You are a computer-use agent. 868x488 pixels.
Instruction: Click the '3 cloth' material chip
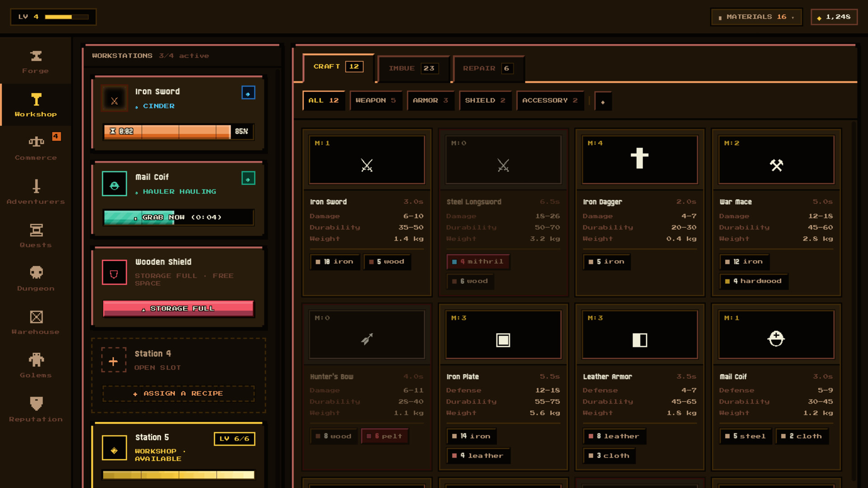point(609,456)
